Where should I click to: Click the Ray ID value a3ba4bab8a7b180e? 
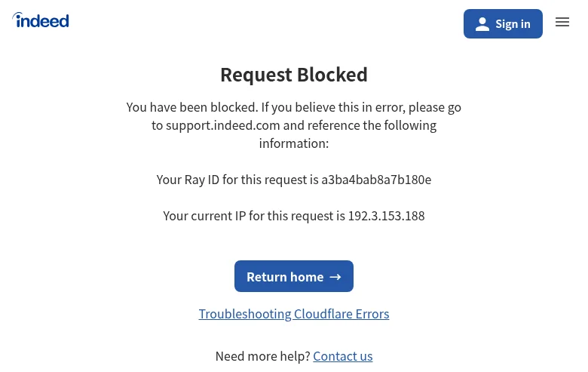coord(376,180)
